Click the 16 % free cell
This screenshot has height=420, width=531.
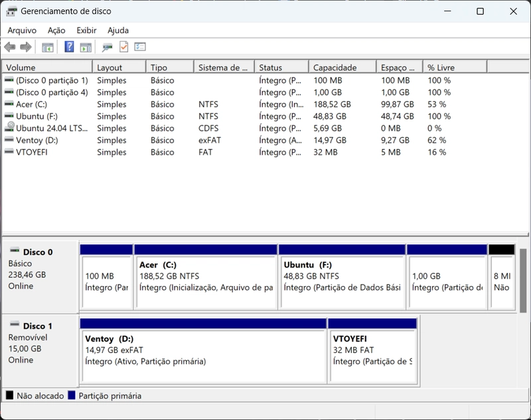tap(437, 153)
